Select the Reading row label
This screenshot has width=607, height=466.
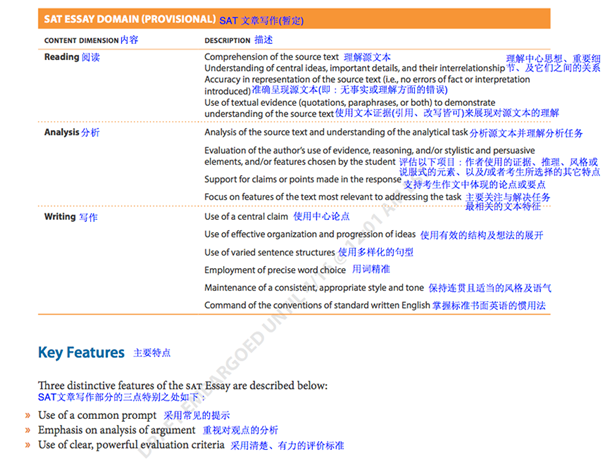(61, 58)
